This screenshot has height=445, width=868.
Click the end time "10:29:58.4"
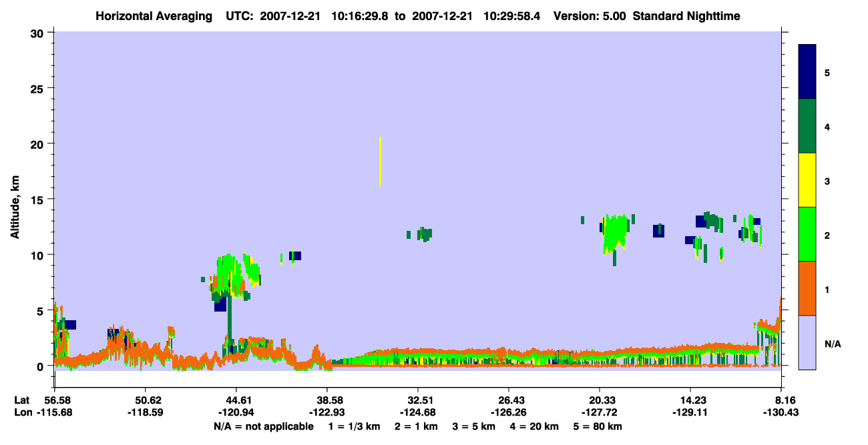(x=513, y=16)
